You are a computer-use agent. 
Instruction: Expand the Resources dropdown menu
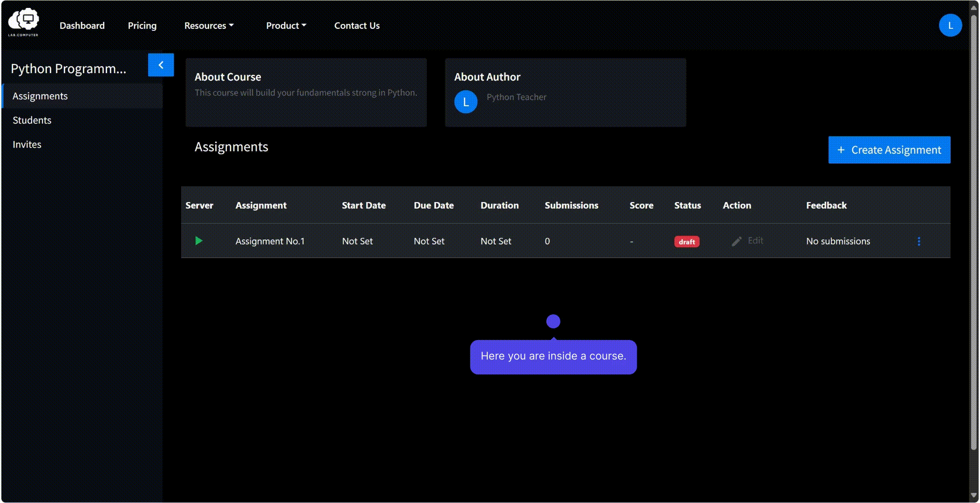(x=209, y=26)
